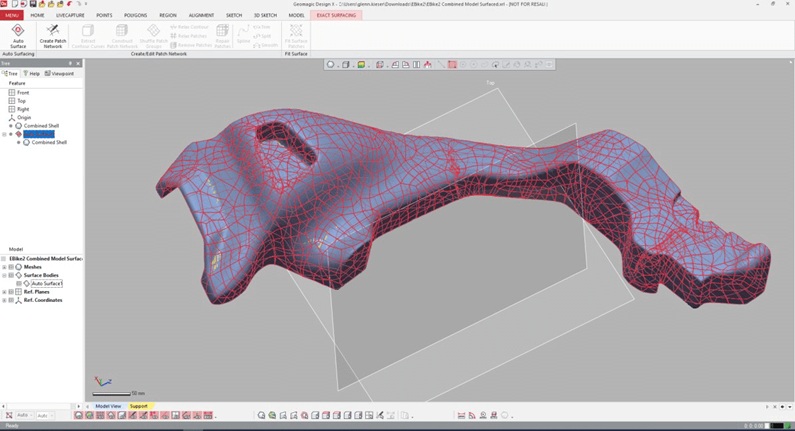Expand the Meshes node in the model tree

tap(4, 267)
